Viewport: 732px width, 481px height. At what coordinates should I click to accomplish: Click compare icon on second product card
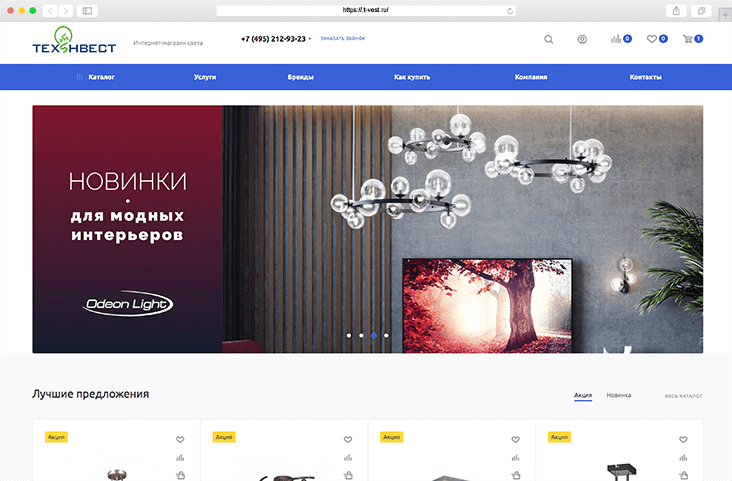(x=348, y=458)
